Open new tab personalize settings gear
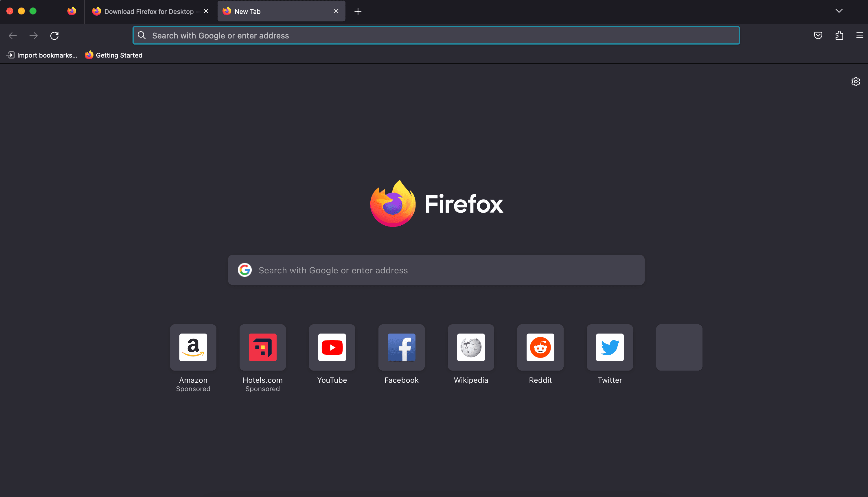The image size is (868, 497). pyautogui.click(x=855, y=82)
